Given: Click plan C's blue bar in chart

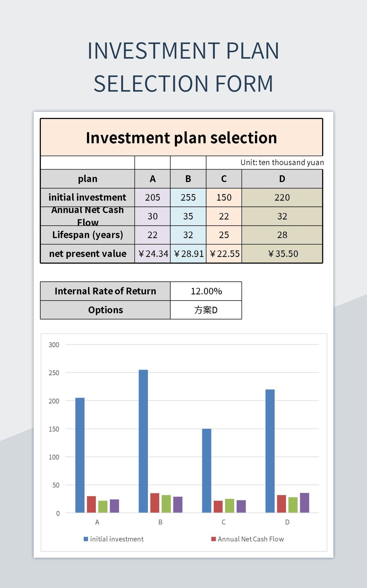Looking at the screenshot, I should coord(207,470).
